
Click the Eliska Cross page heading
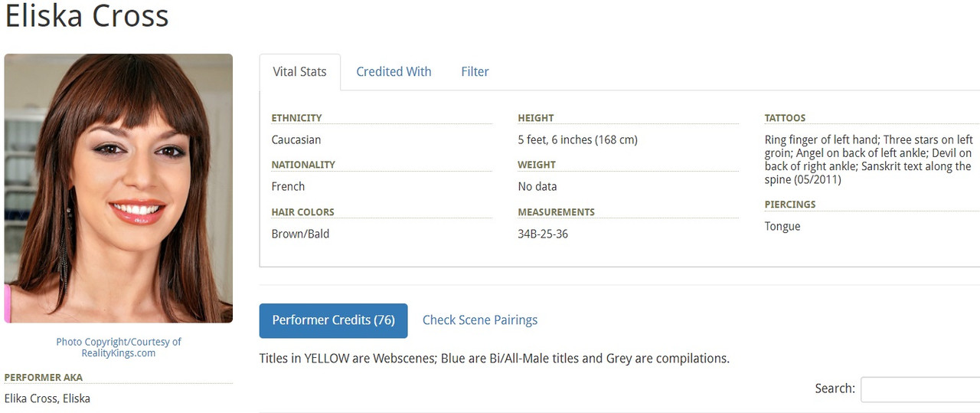[87, 15]
